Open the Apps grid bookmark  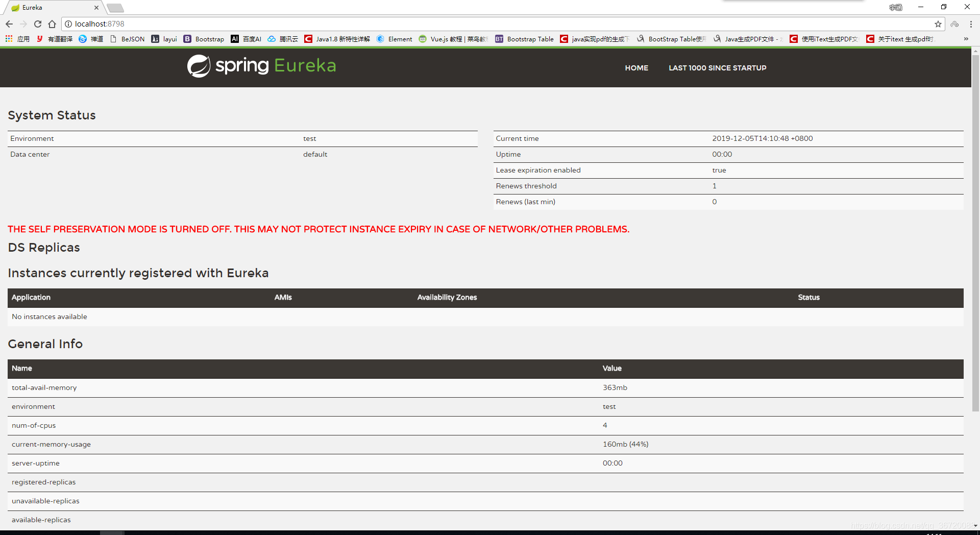click(17, 39)
